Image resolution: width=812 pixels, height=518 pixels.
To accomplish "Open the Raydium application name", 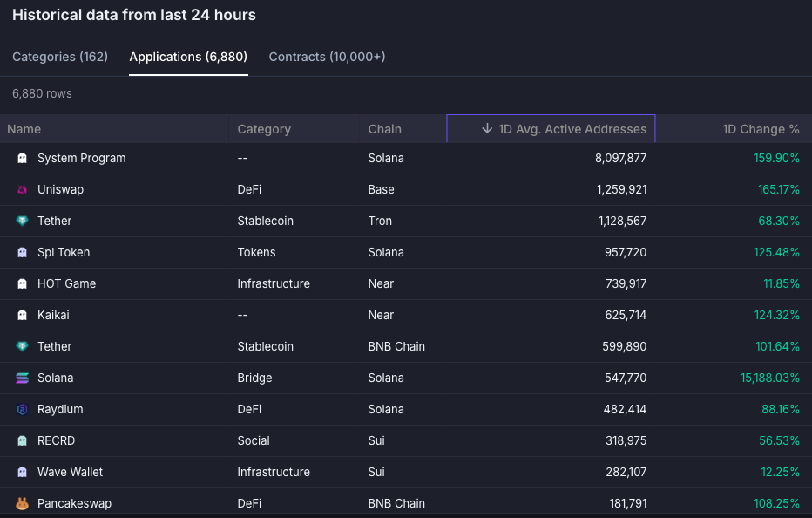I will [x=60, y=410].
